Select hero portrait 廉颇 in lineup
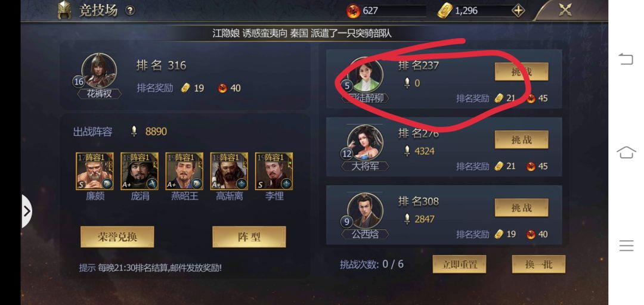 pyautogui.click(x=95, y=171)
